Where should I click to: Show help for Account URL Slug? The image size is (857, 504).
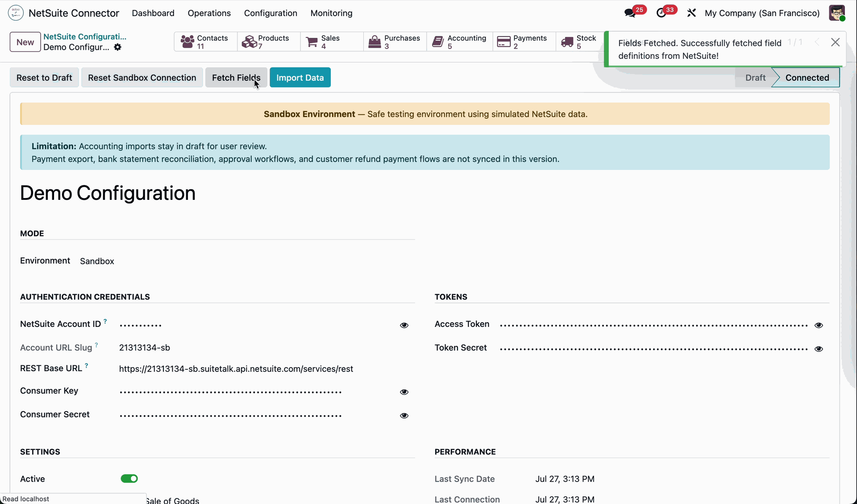point(96,345)
